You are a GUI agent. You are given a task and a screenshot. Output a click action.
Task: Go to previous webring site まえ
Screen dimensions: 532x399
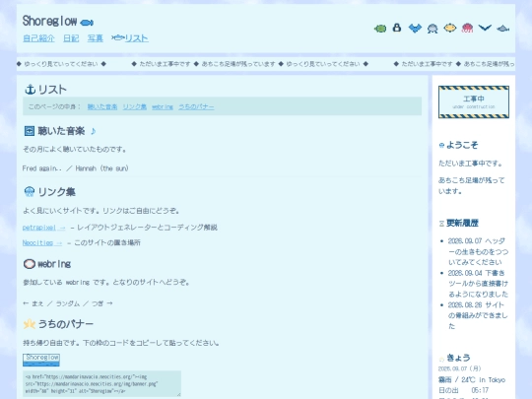point(33,303)
